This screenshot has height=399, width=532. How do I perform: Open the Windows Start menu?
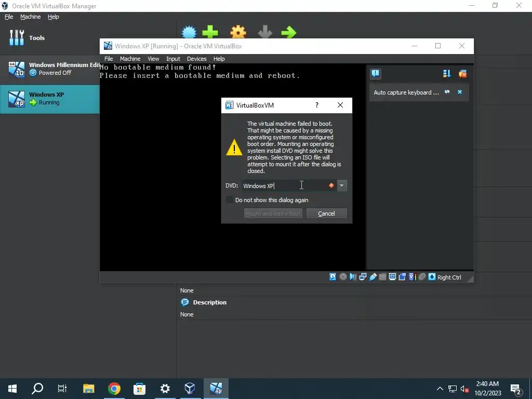pyautogui.click(x=12, y=389)
